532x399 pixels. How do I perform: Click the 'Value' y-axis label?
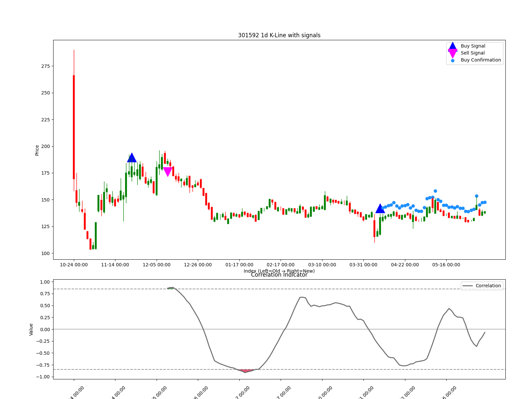pyautogui.click(x=31, y=329)
